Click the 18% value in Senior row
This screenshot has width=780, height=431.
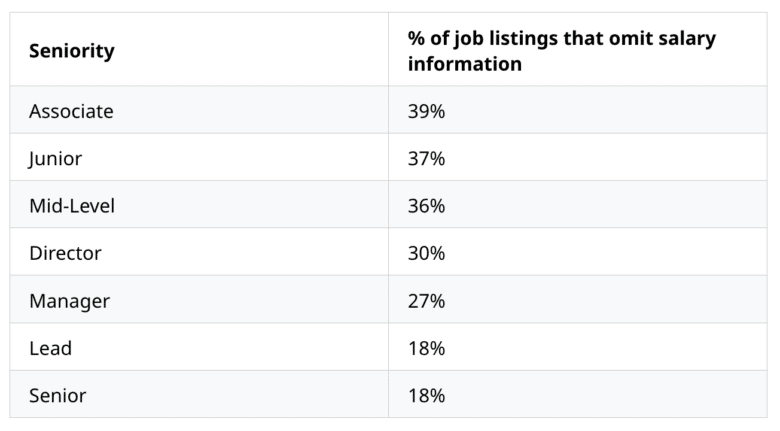click(426, 395)
